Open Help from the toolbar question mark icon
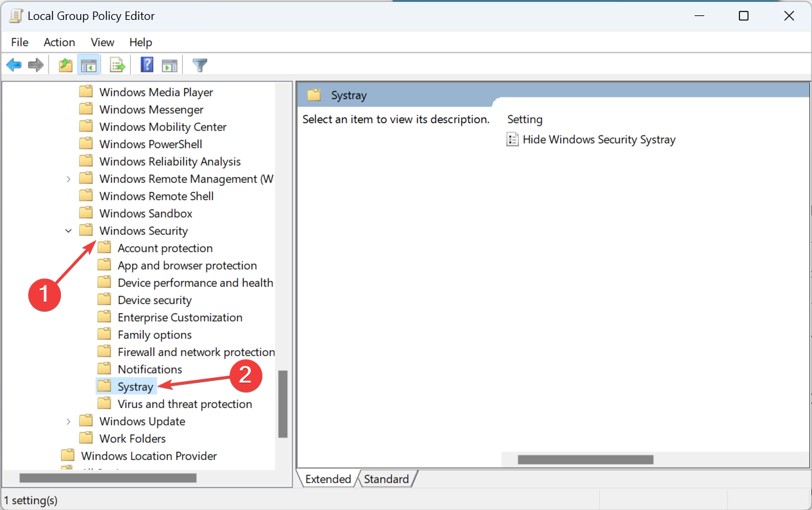Viewport: 812px width, 510px height. 147,65
